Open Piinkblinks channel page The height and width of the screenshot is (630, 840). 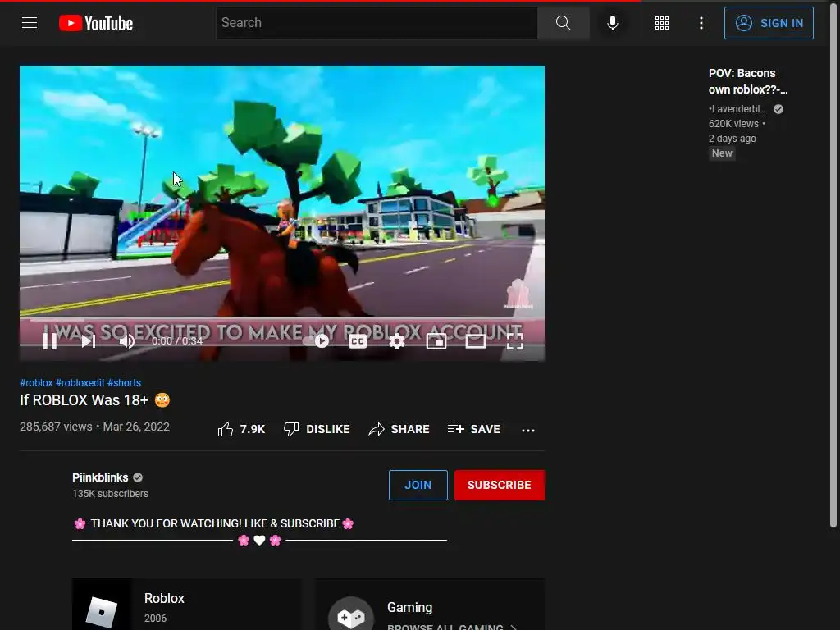click(x=100, y=477)
